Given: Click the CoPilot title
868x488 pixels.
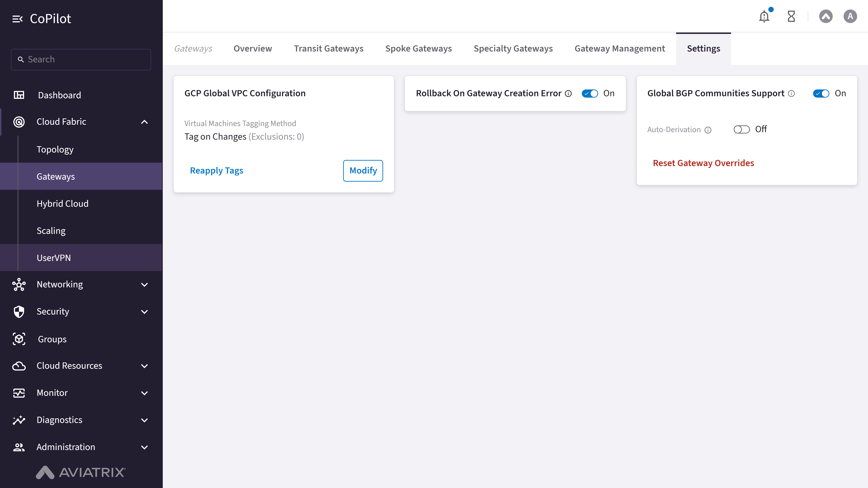Looking at the screenshot, I should coord(50,19).
